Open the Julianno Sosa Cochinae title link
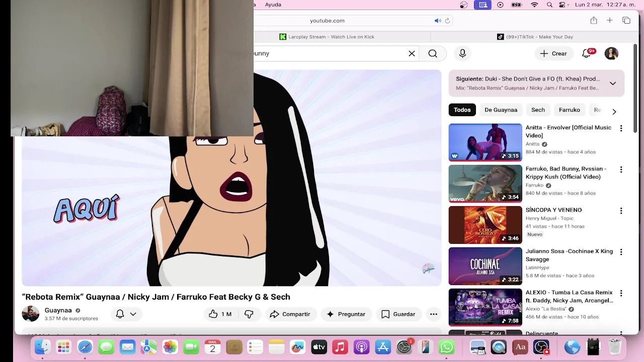The image size is (644, 362). coord(569,255)
